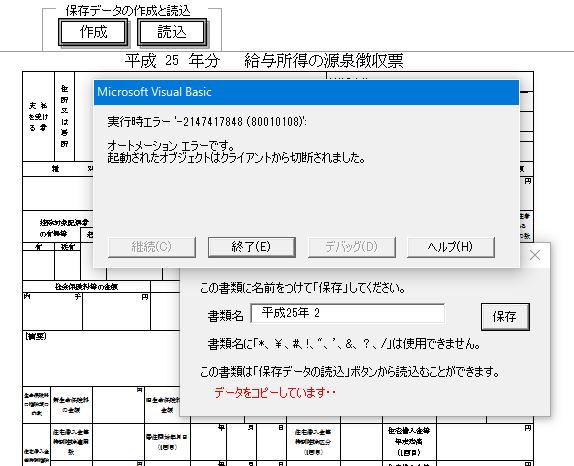574x466 pixels.
Task: Save the document with the 保存 button
Action: 505,317
